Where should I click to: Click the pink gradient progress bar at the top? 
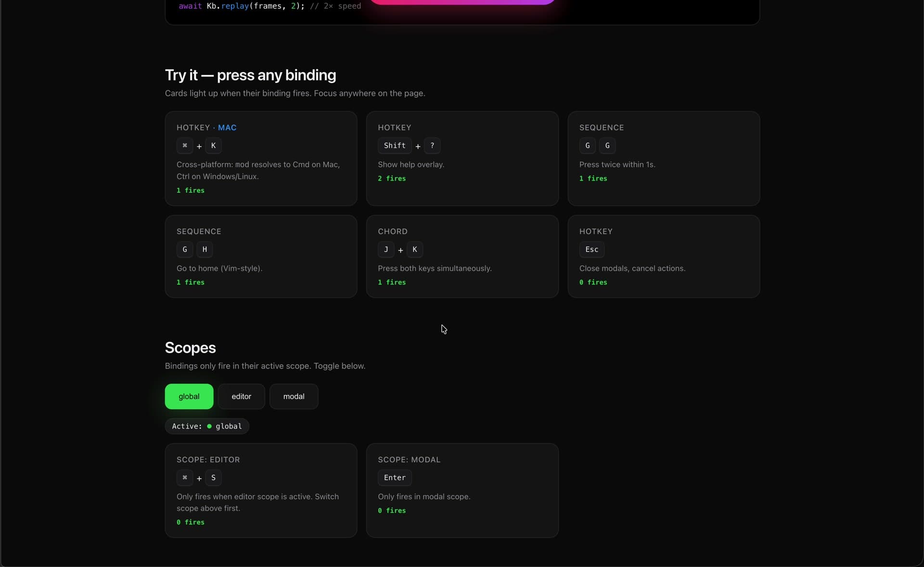462,2
